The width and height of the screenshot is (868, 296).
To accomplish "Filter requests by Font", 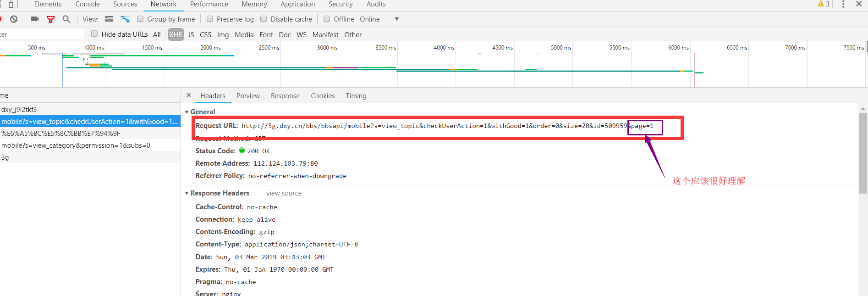I will tap(266, 35).
